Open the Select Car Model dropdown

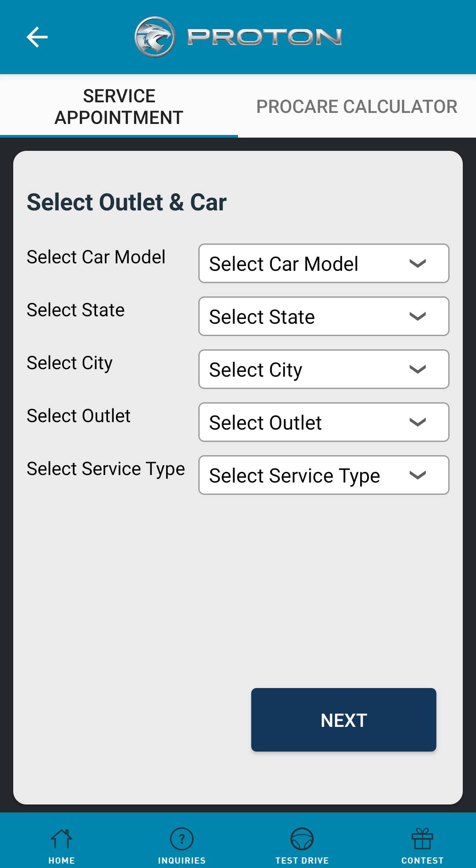tap(324, 263)
